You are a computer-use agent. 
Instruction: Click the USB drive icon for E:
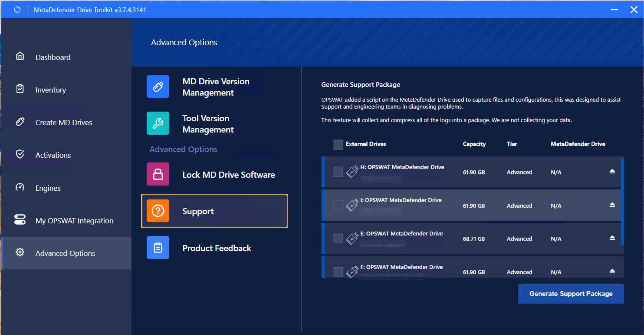[352, 239]
